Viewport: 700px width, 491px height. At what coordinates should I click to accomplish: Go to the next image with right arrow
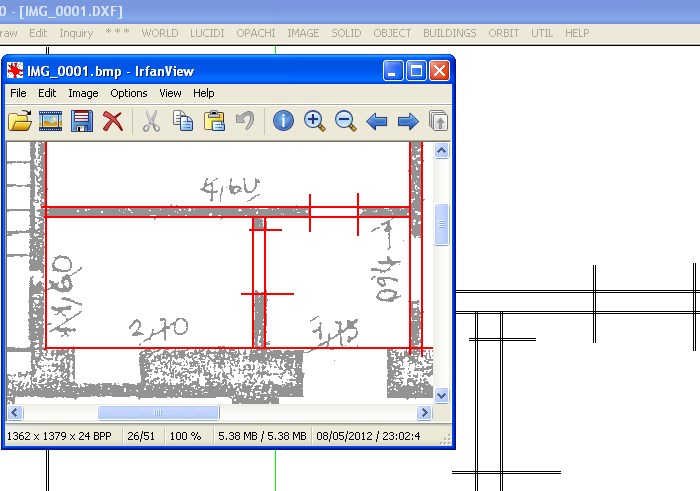coord(408,121)
